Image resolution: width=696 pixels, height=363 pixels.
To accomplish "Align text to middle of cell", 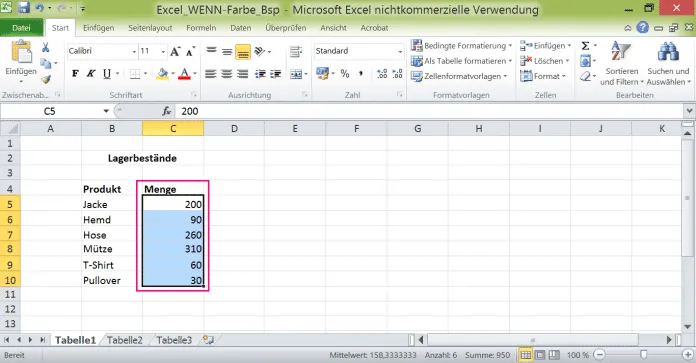I will pyautogui.click(x=227, y=51).
